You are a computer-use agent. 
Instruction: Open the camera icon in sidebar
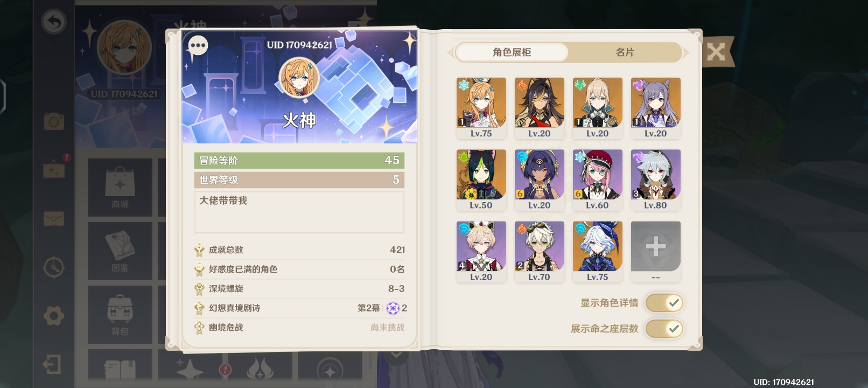pyautogui.click(x=54, y=121)
